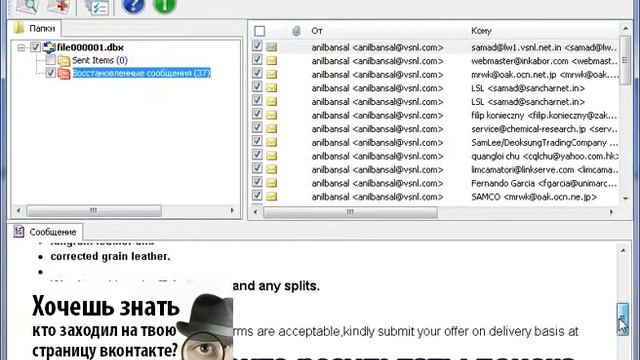Toggle checkbox for file000001.dbx

(x=35, y=47)
